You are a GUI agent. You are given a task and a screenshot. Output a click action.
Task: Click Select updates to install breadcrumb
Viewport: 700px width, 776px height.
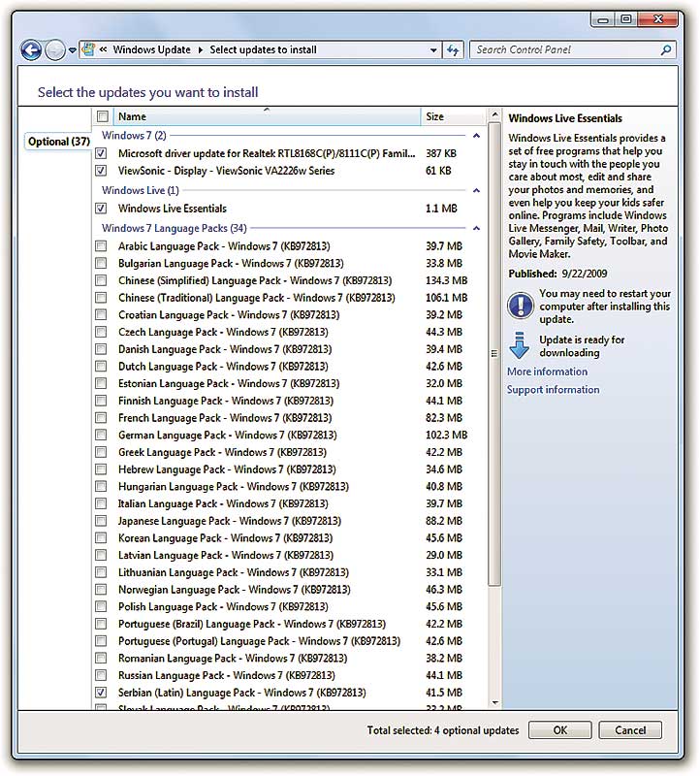263,50
